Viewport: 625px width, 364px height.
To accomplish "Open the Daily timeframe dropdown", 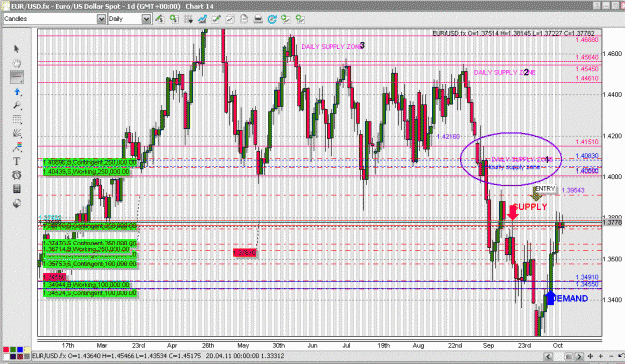I will 146,19.
